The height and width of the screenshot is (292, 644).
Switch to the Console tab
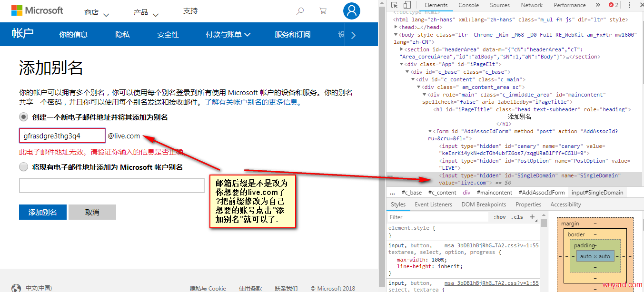coord(469,5)
